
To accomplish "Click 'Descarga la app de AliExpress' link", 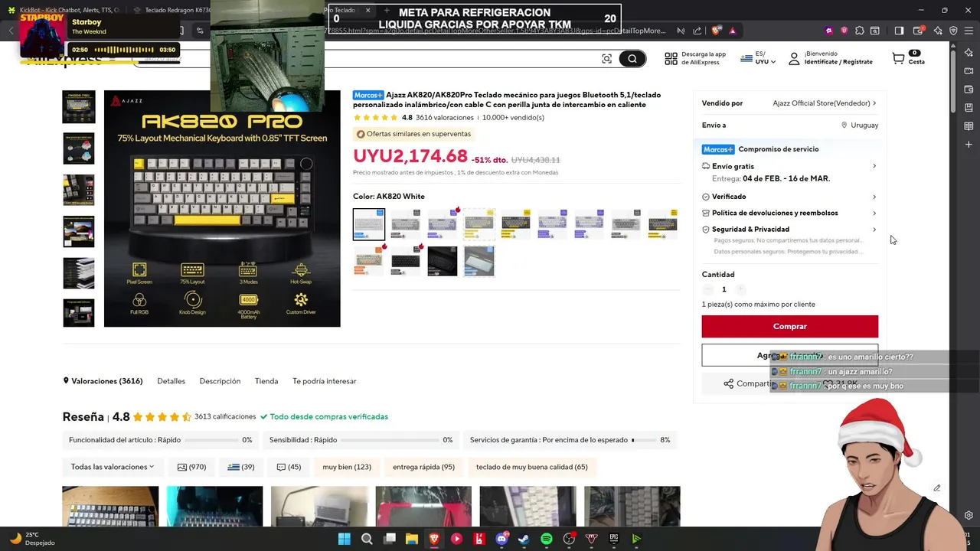I will click(x=704, y=58).
